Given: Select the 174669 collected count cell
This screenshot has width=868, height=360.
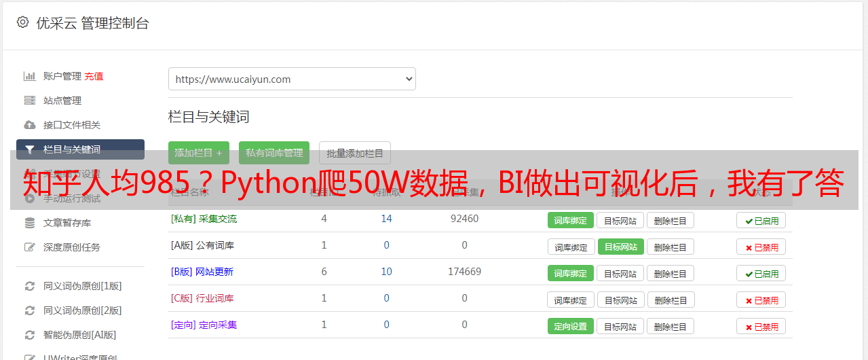Looking at the screenshot, I should tap(464, 272).
